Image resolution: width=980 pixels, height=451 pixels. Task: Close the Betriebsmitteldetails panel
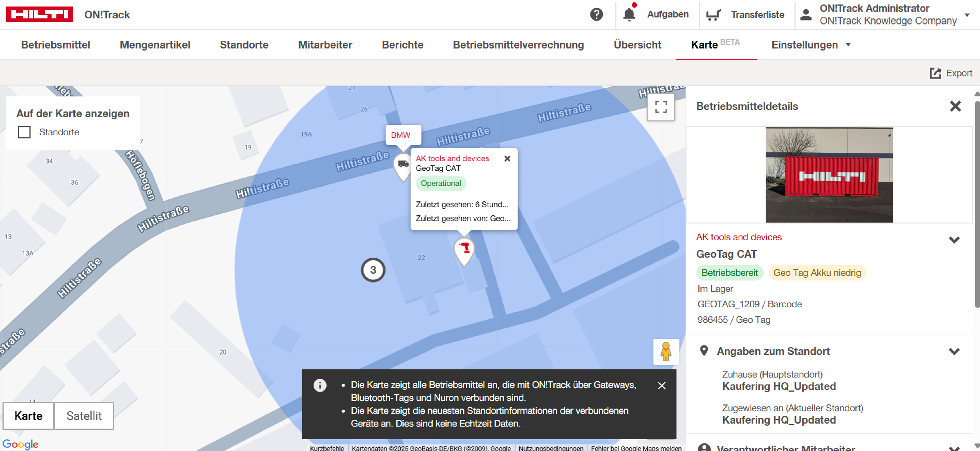pyautogui.click(x=955, y=106)
